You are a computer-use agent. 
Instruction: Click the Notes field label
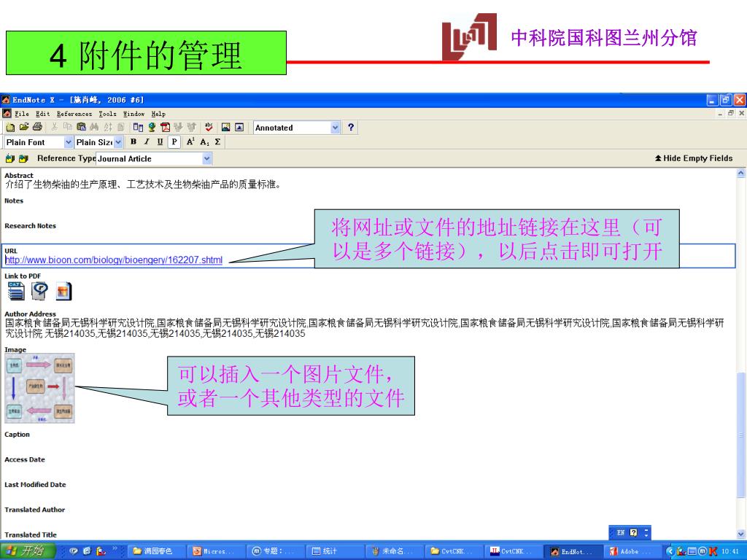coord(14,201)
